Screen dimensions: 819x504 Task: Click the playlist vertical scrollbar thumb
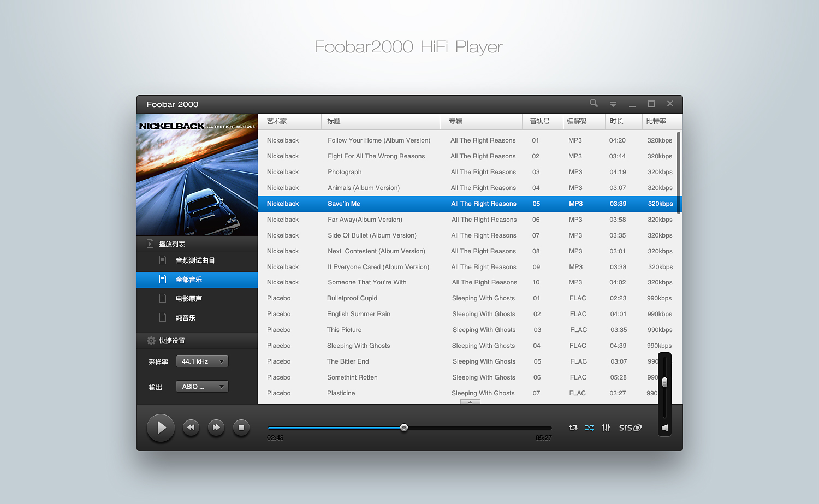(679, 173)
